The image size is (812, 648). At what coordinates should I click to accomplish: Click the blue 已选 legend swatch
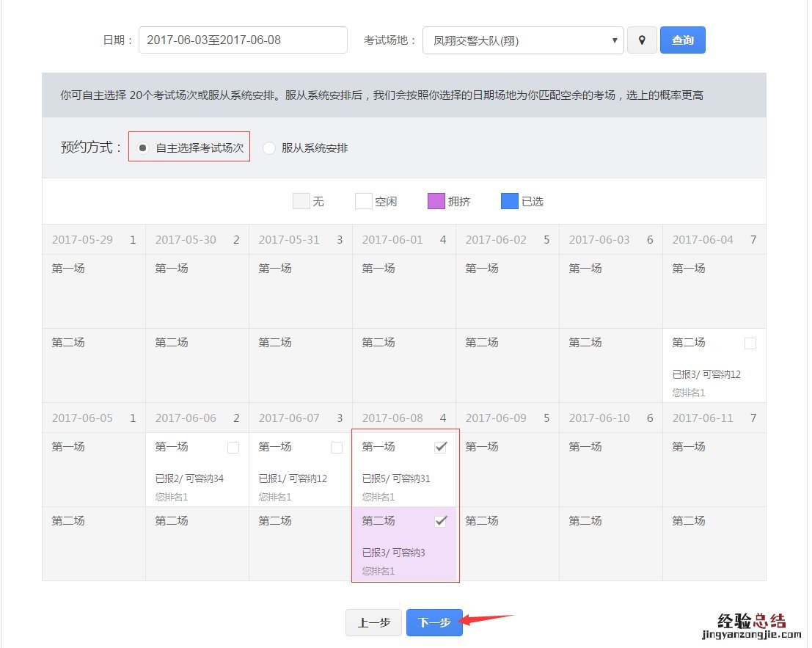[509, 201]
